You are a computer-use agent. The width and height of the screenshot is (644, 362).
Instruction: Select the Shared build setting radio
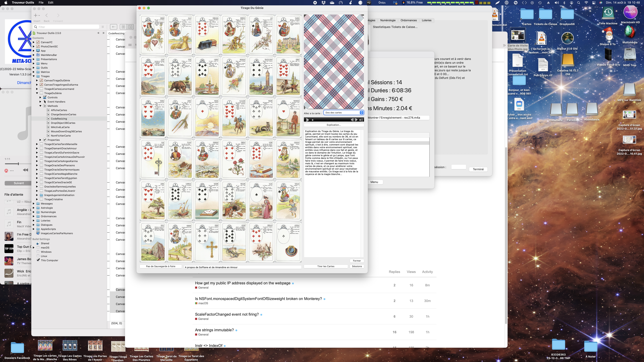[38, 243]
